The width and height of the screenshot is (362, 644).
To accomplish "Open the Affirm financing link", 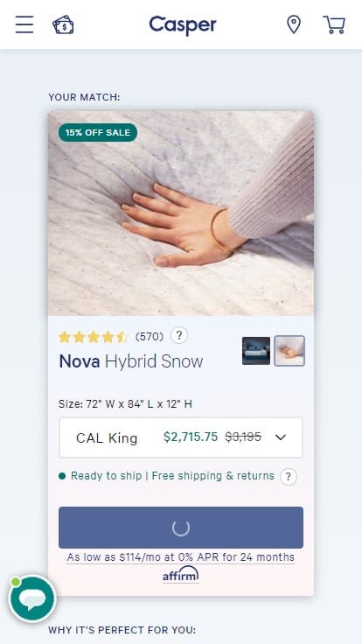I will [x=181, y=557].
